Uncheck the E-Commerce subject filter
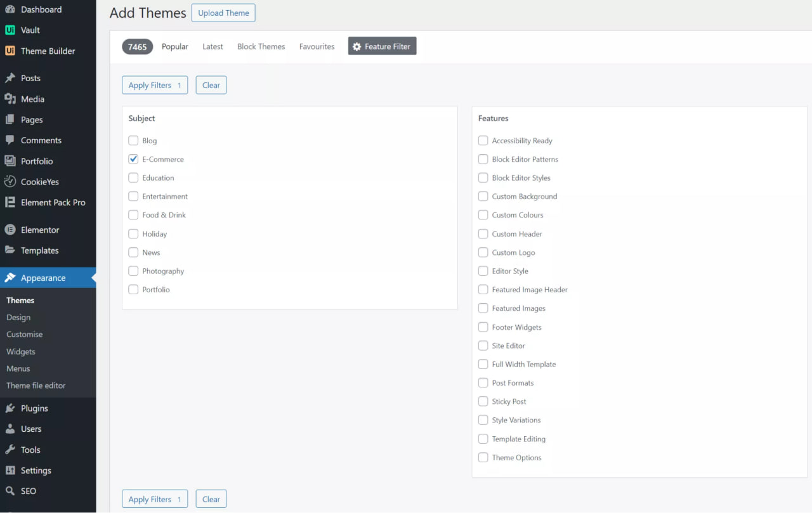Viewport: 812px width, 513px height. 133,159
